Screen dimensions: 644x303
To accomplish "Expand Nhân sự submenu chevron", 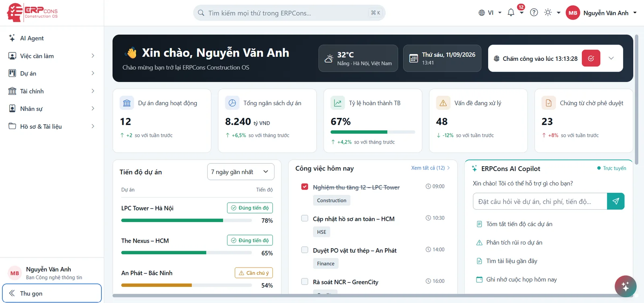I will point(93,109).
